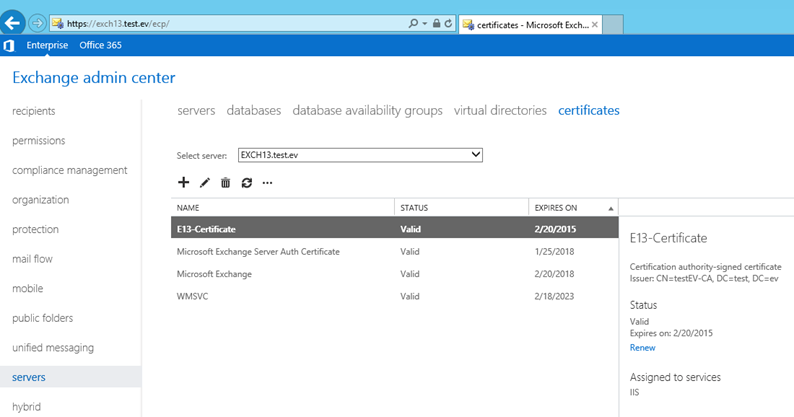794x417 pixels.
Task: Open hybrid section
Action: pyautogui.click(x=26, y=407)
